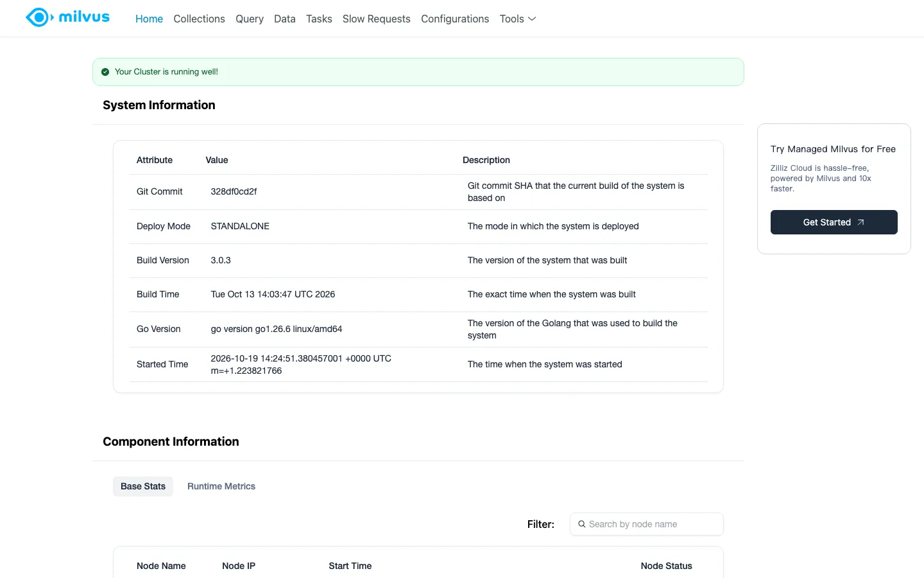Image resolution: width=924 pixels, height=578 pixels.
Task: Open the Collections page
Action: click(199, 19)
